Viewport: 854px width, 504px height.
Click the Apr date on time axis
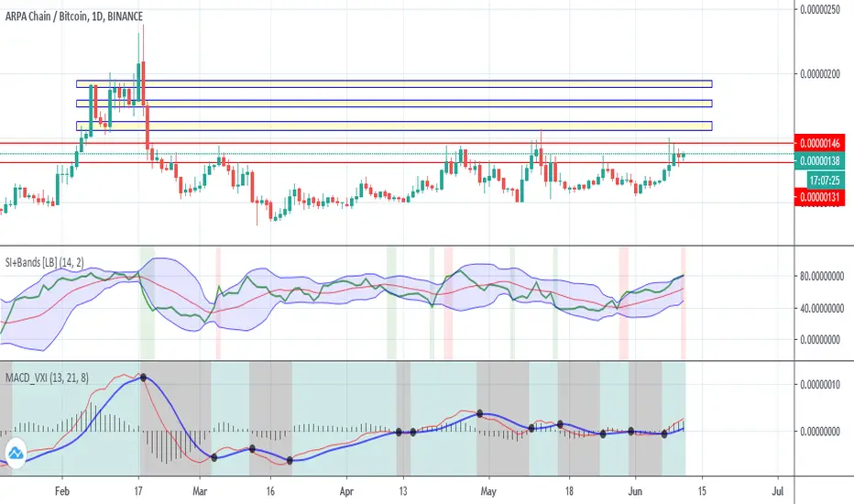click(346, 491)
